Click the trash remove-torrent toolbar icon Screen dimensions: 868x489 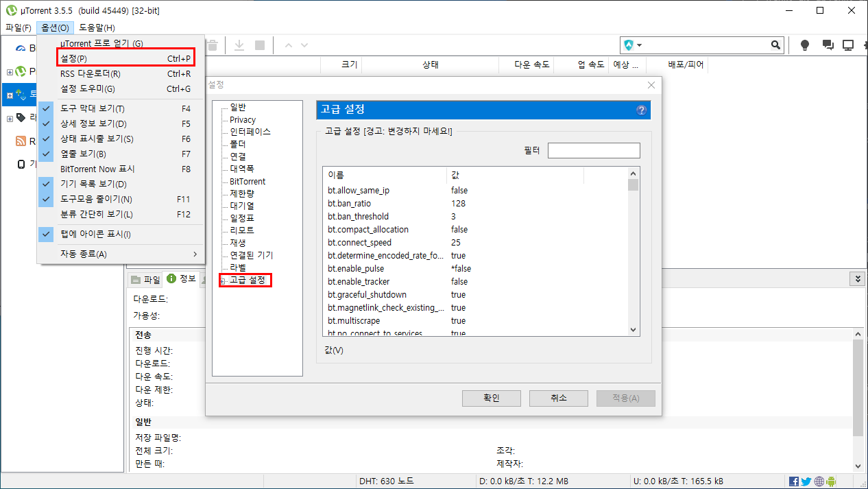(213, 45)
